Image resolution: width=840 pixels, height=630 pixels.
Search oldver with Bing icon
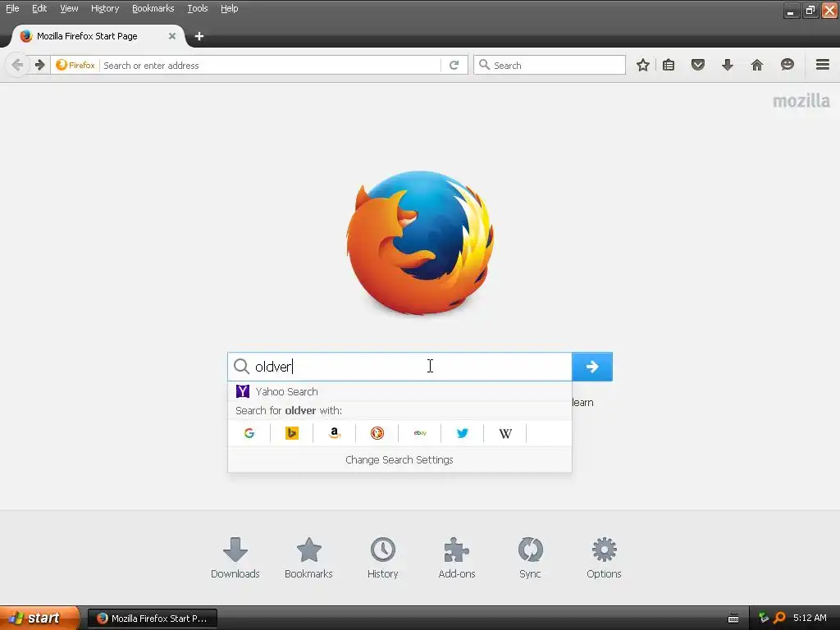click(x=291, y=433)
